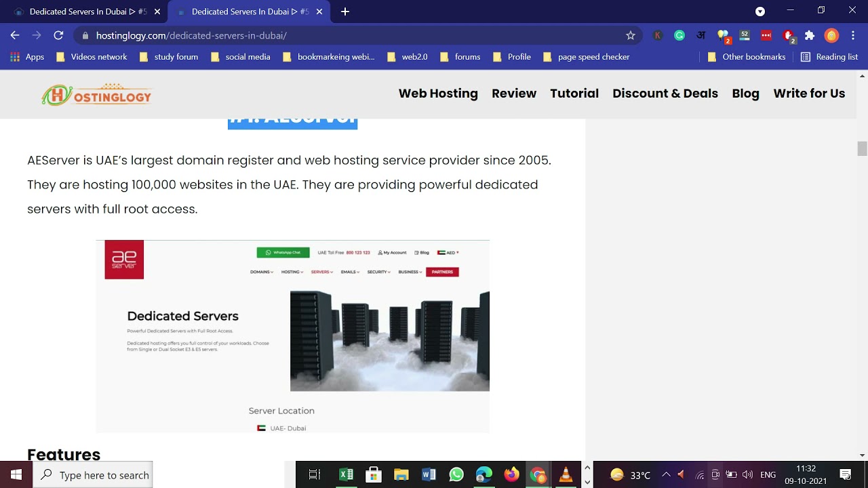Open a new browser tab
Viewport: 868px width, 488px height.
pos(345,12)
